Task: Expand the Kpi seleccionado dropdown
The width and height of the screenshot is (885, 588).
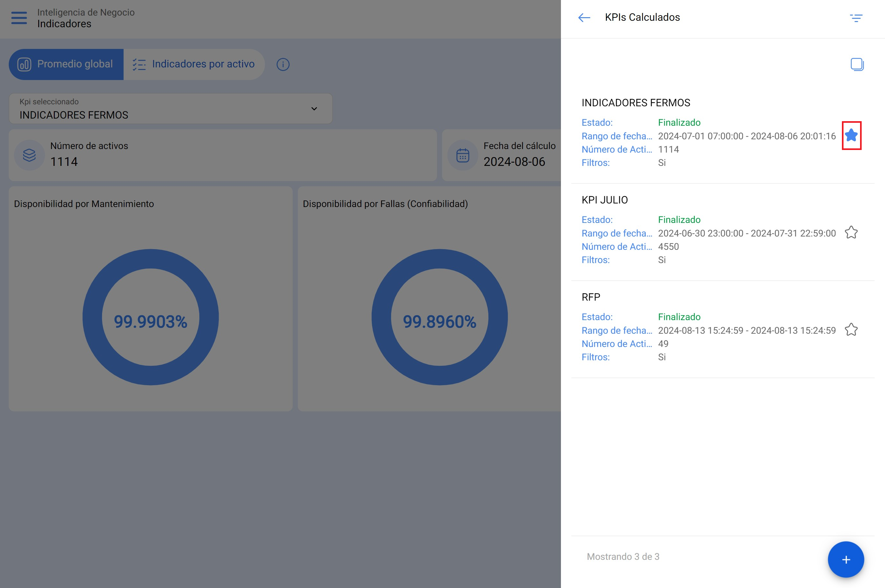Action: coord(171,109)
